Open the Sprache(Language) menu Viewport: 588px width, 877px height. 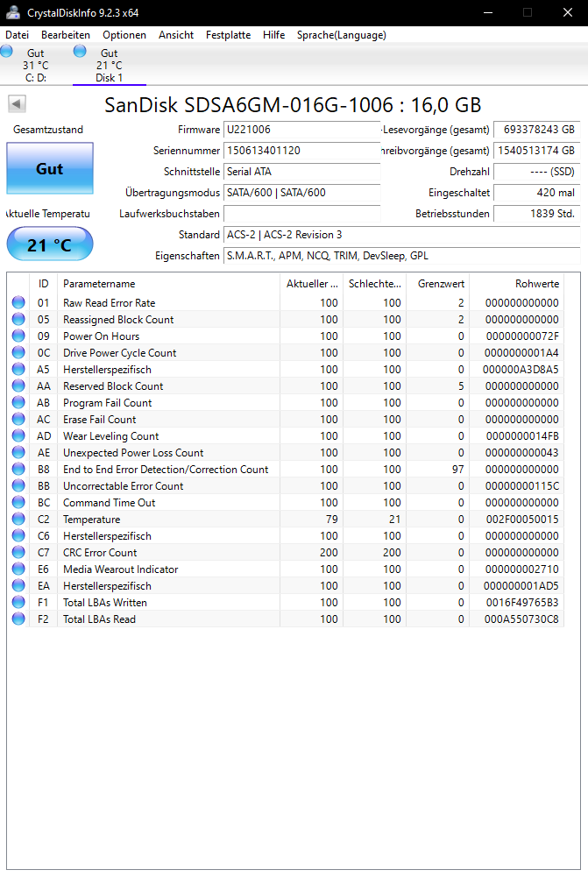pos(341,35)
